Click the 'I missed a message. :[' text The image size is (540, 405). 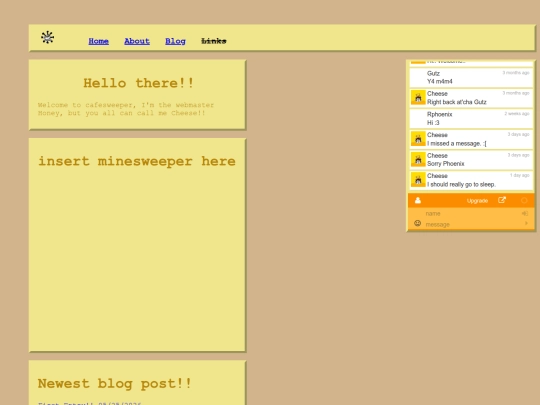(x=457, y=144)
